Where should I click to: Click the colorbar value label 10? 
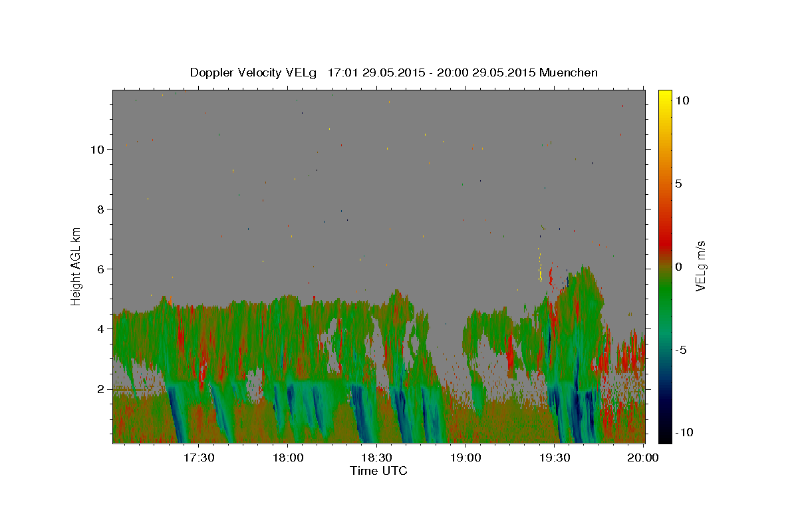pos(682,100)
